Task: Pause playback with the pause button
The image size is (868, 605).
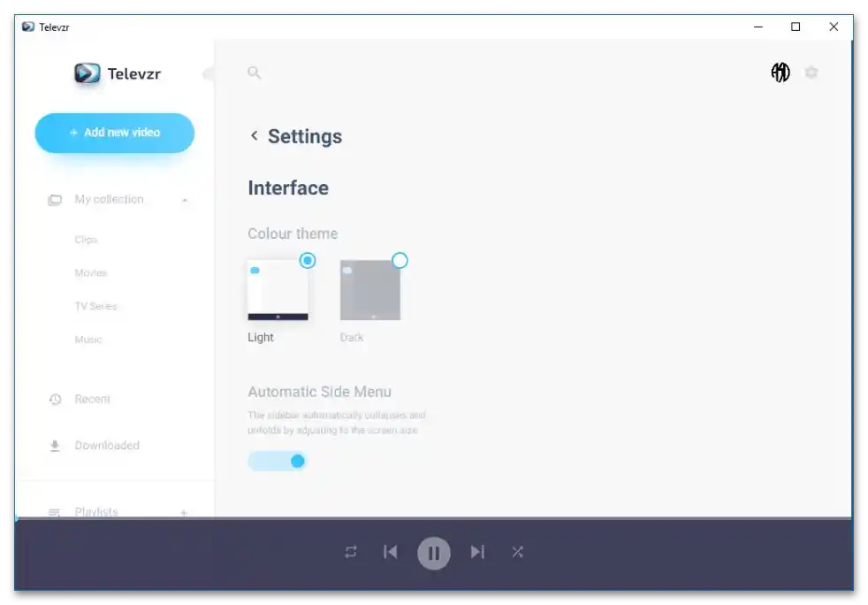Action: (433, 552)
